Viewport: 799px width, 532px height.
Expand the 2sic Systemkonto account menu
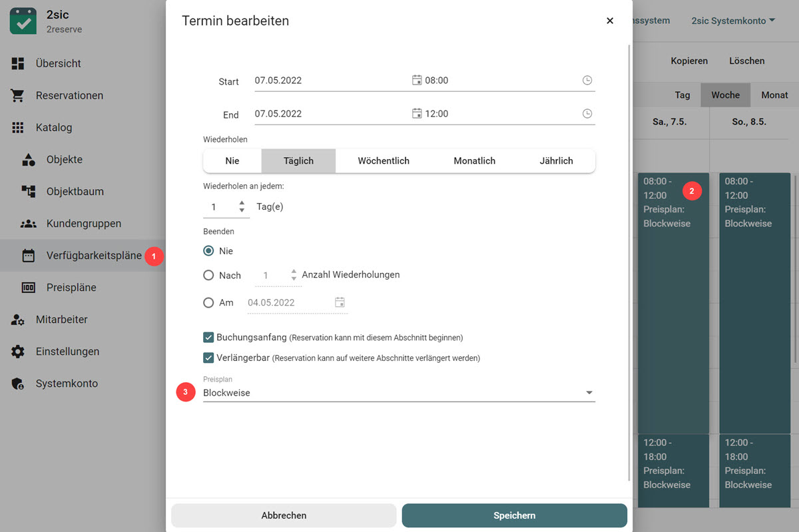pos(733,21)
